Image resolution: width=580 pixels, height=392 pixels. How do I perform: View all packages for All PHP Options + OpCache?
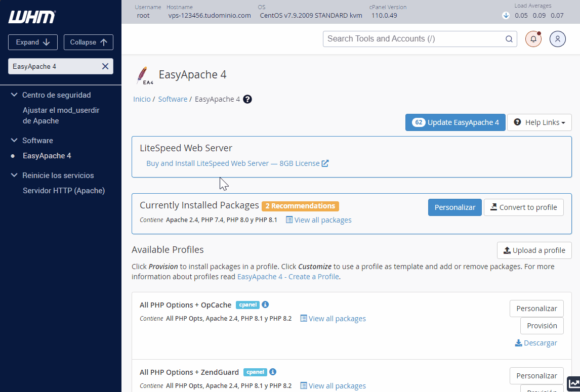[x=333, y=319]
